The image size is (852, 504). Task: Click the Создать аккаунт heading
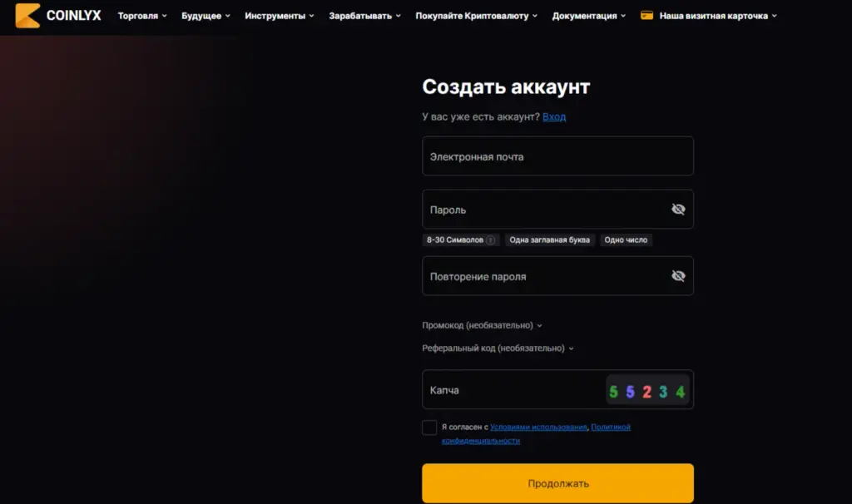coord(506,86)
